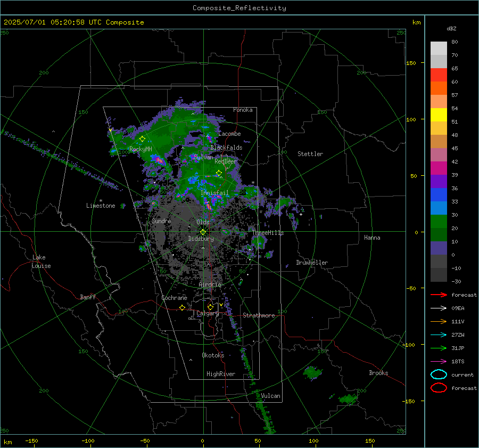Click the red forecast ellipse in legend

point(439,388)
